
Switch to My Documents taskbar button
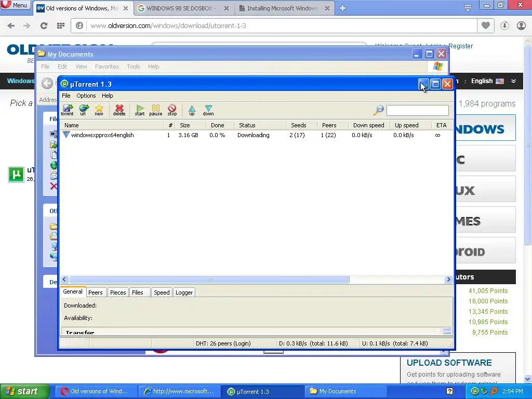click(x=345, y=391)
